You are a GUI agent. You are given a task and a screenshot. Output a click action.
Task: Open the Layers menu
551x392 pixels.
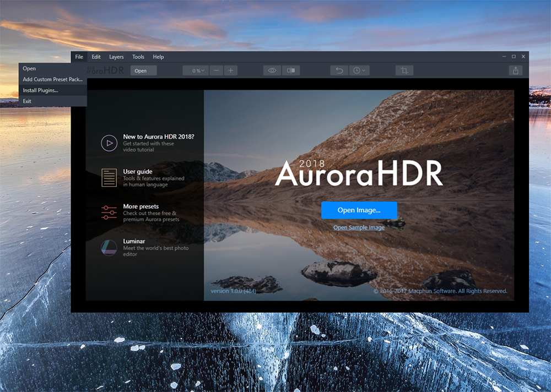pyautogui.click(x=116, y=57)
